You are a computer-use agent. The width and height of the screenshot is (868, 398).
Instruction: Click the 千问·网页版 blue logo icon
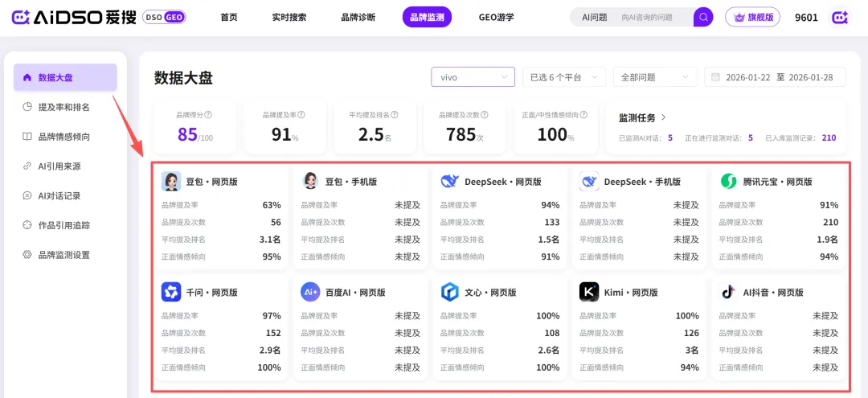pyautogui.click(x=171, y=292)
